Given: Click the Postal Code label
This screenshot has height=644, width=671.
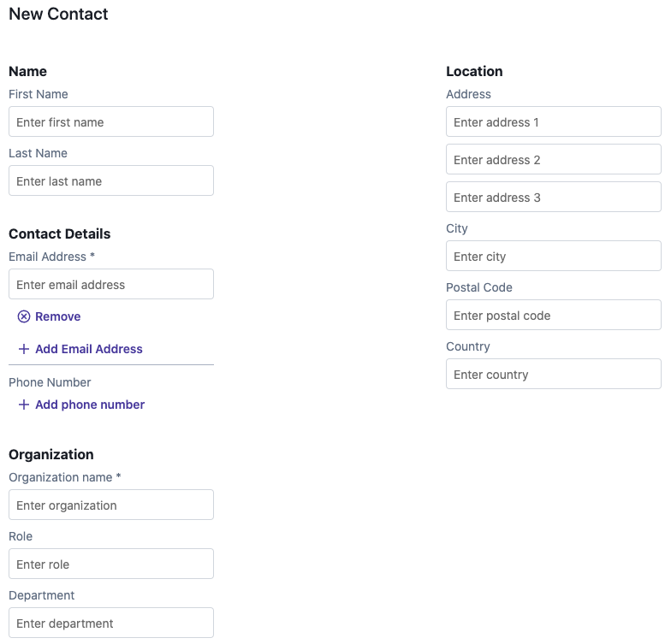Looking at the screenshot, I should (x=479, y=287).
